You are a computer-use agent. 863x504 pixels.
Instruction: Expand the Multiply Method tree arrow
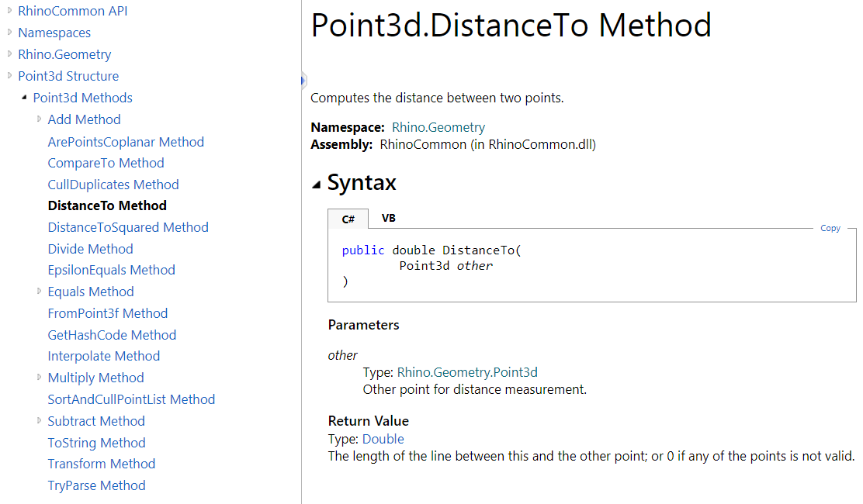pyautogui.click(x=40, y=377)
